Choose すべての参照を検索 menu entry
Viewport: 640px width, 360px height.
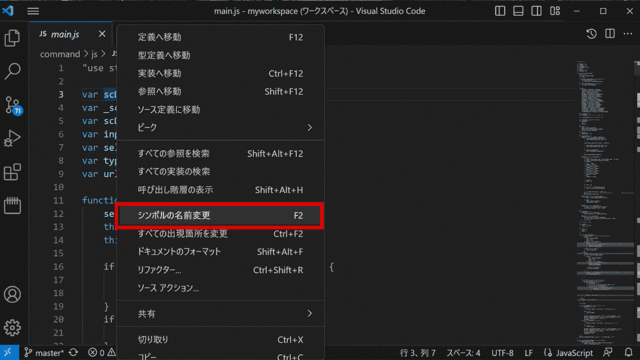tap(220, 153)
